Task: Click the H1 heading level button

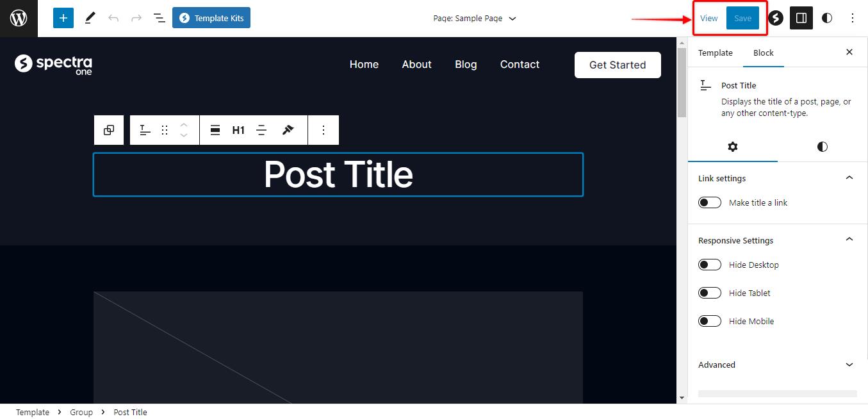Action: click(x=238, y=130)
